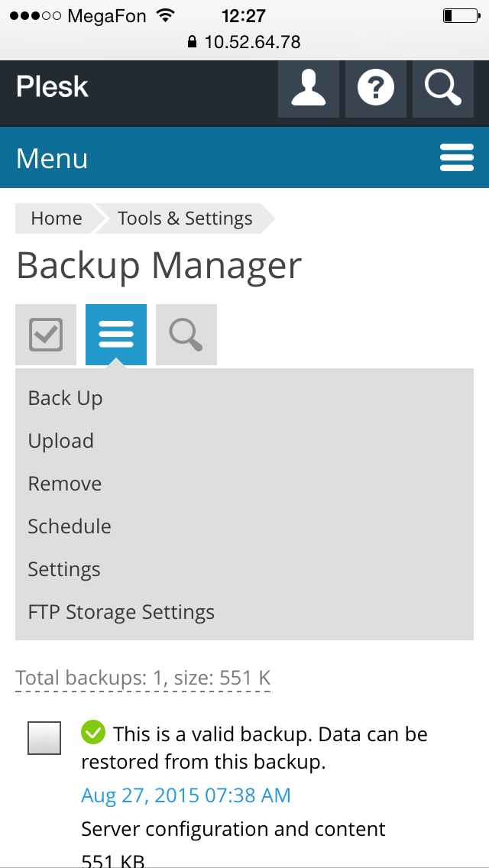Open the user account profile icon
Screen dimensions: 489x868
(309, 89)
